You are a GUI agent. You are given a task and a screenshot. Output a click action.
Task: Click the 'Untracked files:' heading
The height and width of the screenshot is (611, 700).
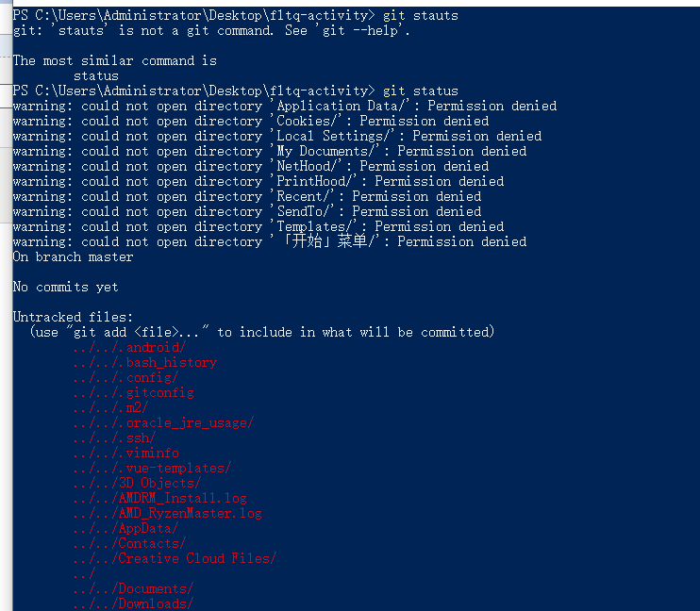pos(74,318)
